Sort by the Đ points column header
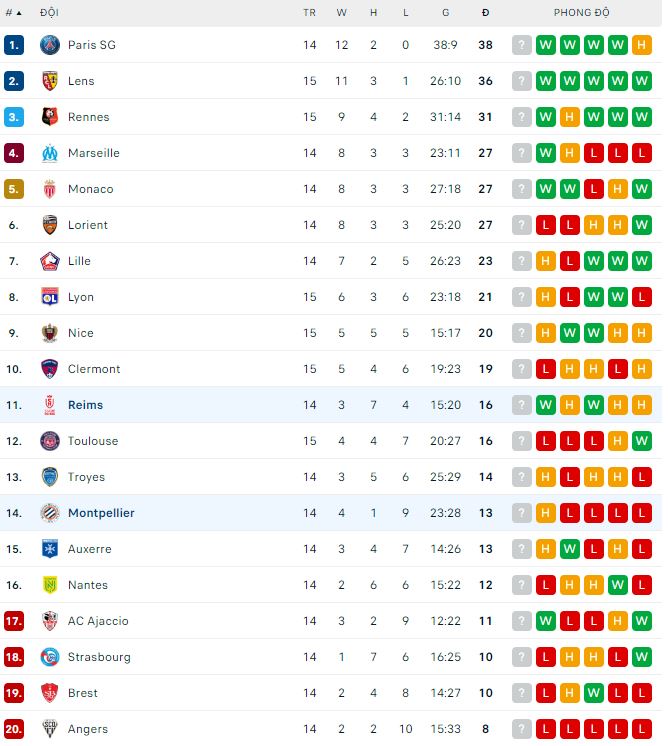Screen dimensions: 668x746 click(485, 13)
